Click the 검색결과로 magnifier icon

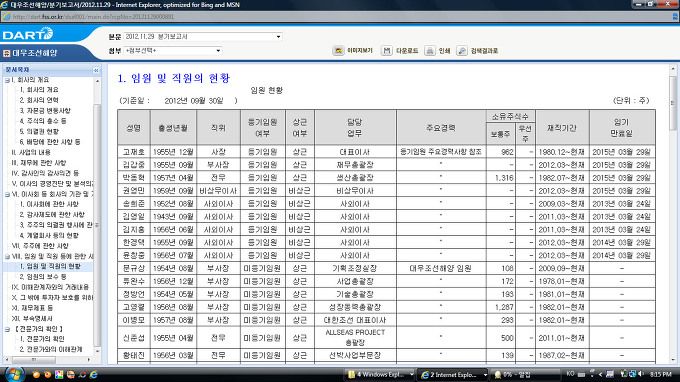(462, 51)
